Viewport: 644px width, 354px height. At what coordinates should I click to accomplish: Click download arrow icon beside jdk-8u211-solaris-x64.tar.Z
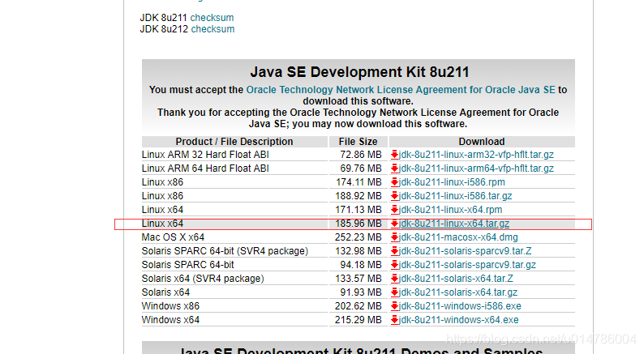(394, 279)
